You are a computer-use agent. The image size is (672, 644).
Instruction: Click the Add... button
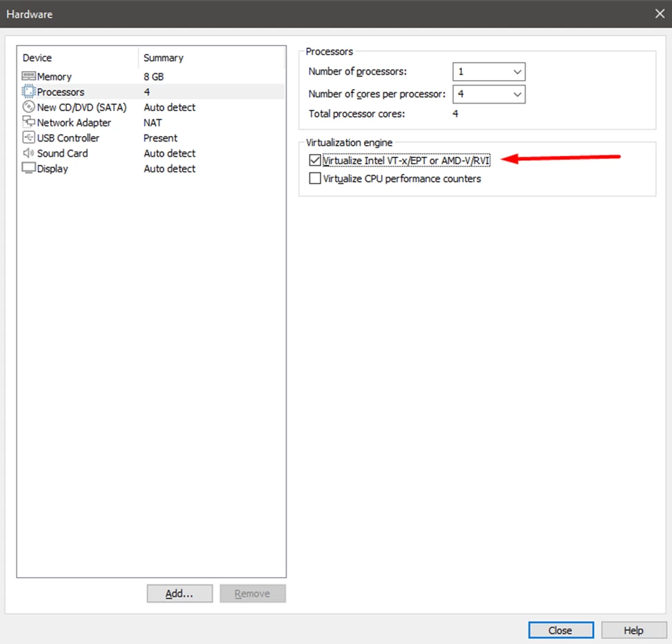click(180, 594)
